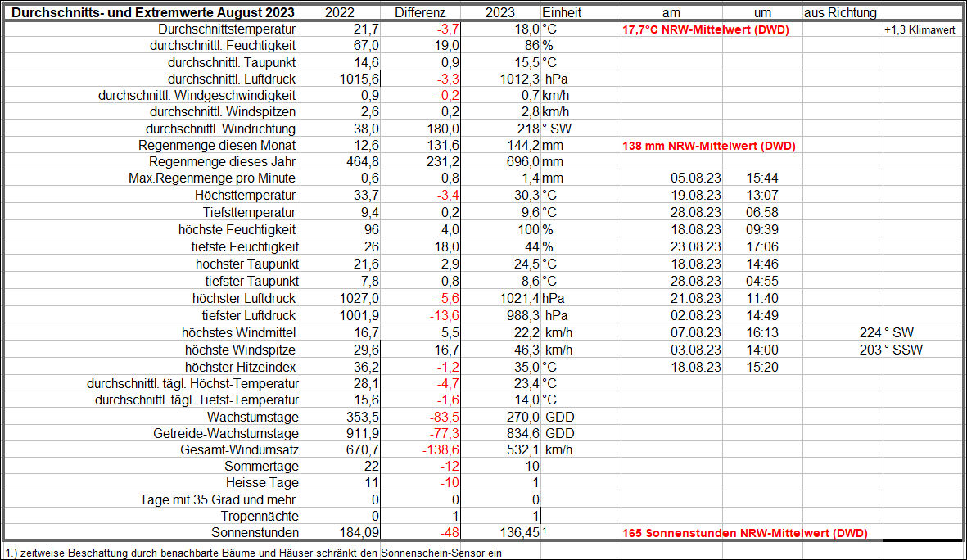The image size is (967, 560).
Task: Click the 2022 average pressure value '1015,6'
Action: click(359, 79)
